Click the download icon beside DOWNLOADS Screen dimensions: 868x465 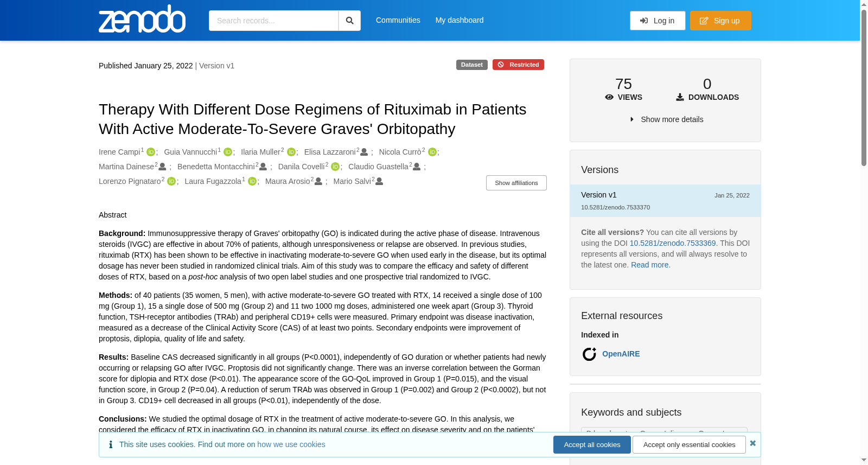(680, 97)
